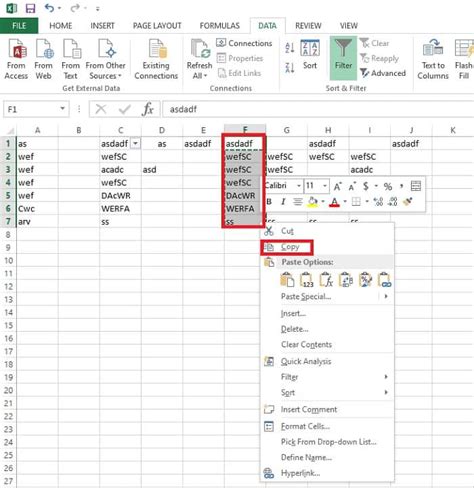The image size is (474, 488).
Task: Click the Text to Columns icon
Action: tap(433, 58)
